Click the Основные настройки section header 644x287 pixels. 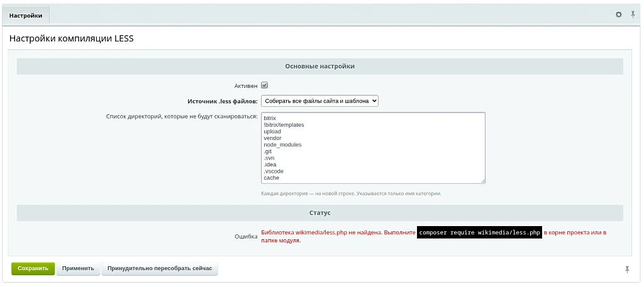(319, 66)
